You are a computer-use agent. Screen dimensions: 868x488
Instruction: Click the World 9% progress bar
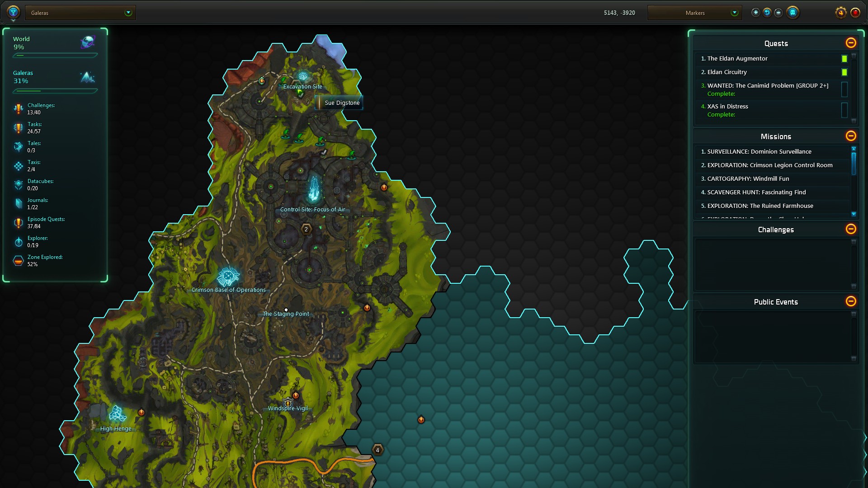point(55,56)
